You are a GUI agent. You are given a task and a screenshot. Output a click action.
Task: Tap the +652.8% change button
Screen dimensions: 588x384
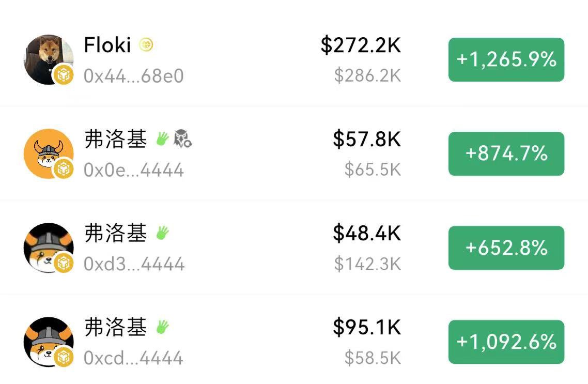(506, 248)
